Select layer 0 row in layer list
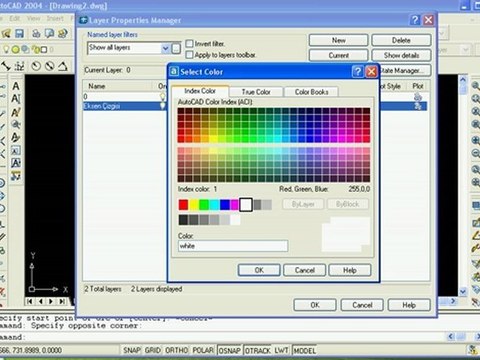The image size is (480, 360). 255,97
